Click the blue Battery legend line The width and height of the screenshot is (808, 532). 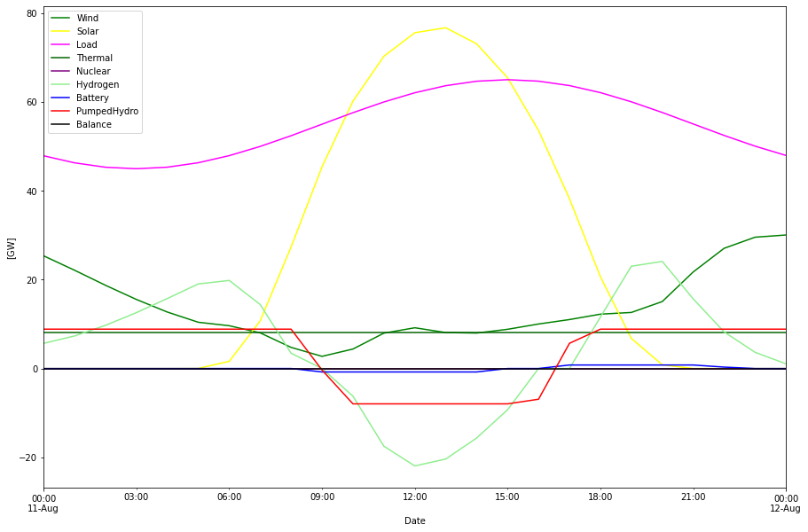click(x=60, y=98)
